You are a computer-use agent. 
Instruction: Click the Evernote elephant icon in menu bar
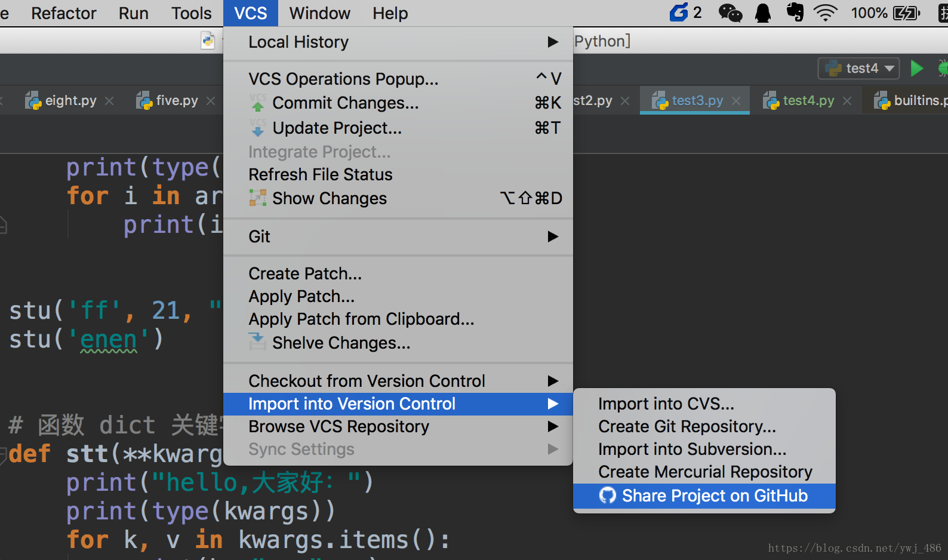[795, 12]
